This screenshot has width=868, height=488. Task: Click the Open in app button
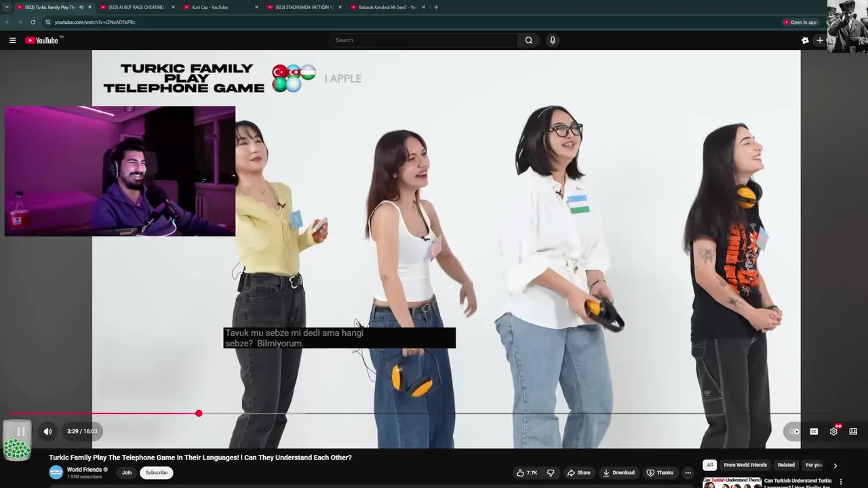click(x=800, y=22)
